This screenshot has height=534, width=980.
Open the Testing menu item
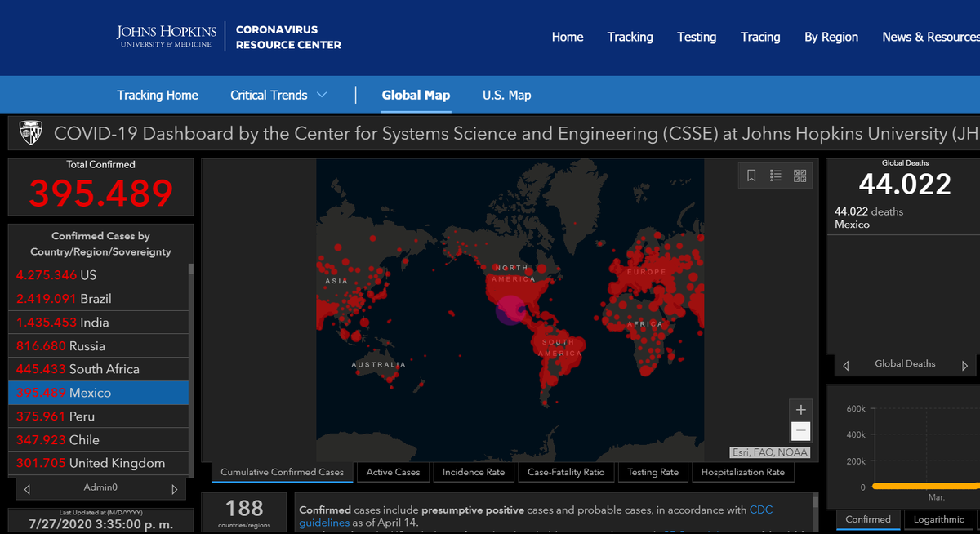(697, 37)
